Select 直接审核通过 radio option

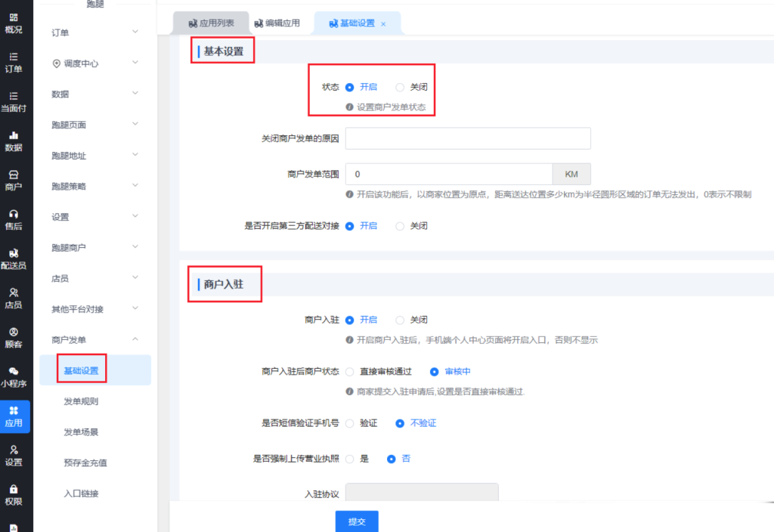point(350,372)
